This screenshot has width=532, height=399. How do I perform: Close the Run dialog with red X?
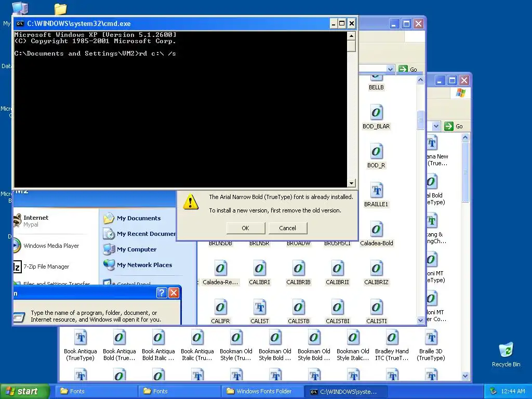174,293
